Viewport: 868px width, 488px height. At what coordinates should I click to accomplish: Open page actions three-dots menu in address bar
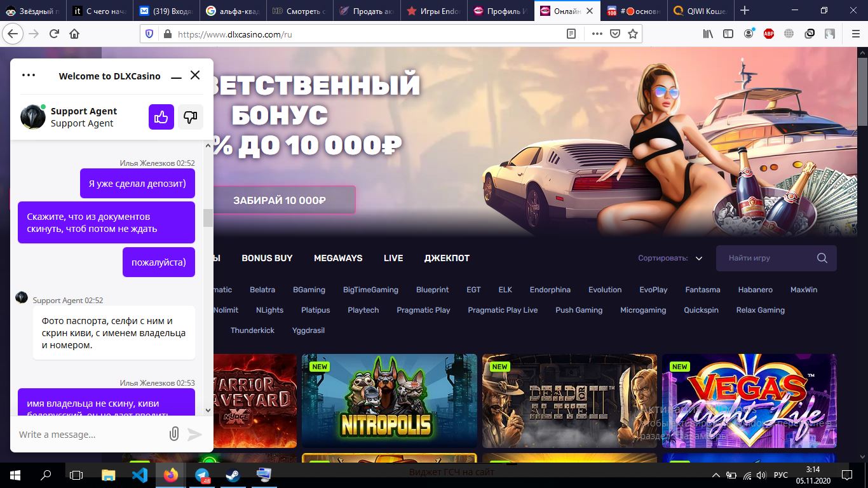597,34
